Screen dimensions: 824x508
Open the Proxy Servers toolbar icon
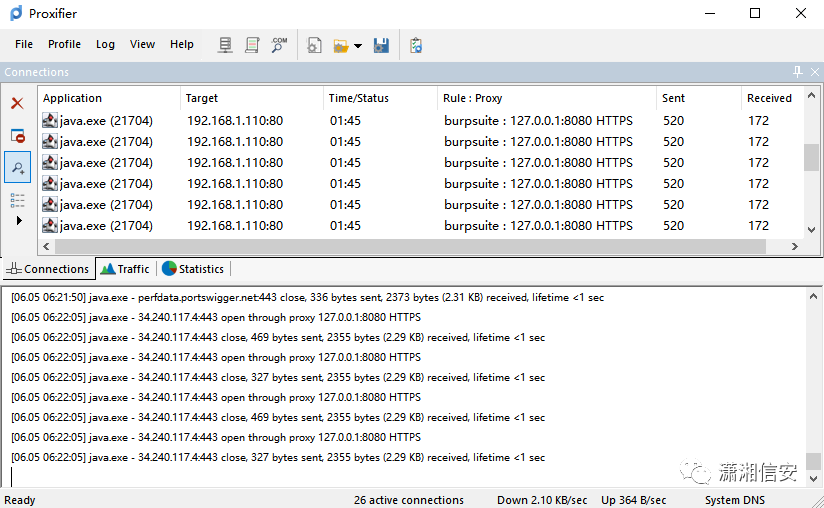pos(225,45)
